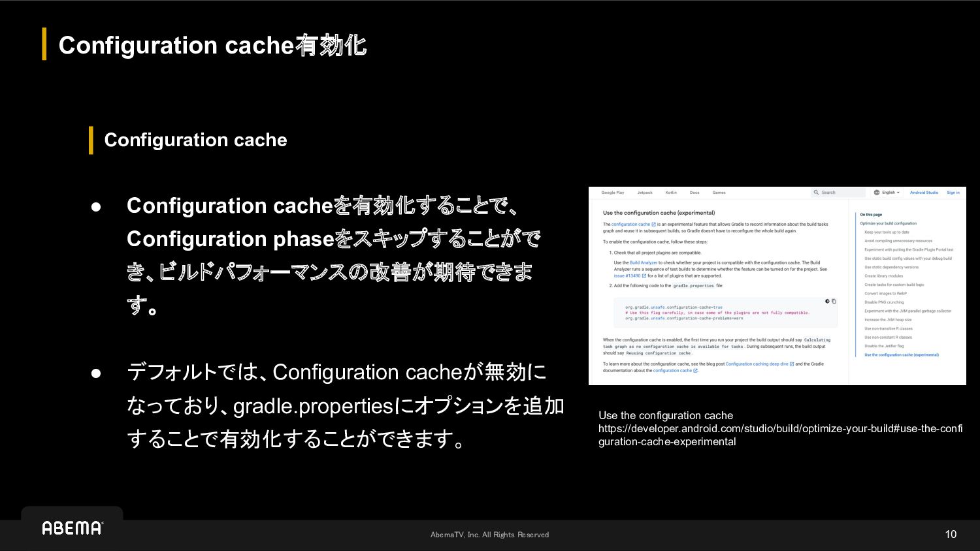
Task: Focus the Search input field
Action: click(x=839, y=193)
